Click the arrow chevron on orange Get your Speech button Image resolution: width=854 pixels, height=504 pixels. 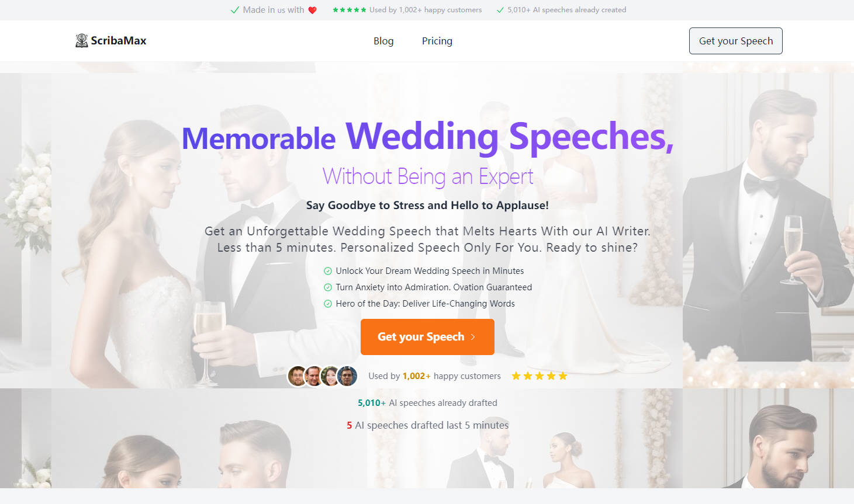coord(473,337)
